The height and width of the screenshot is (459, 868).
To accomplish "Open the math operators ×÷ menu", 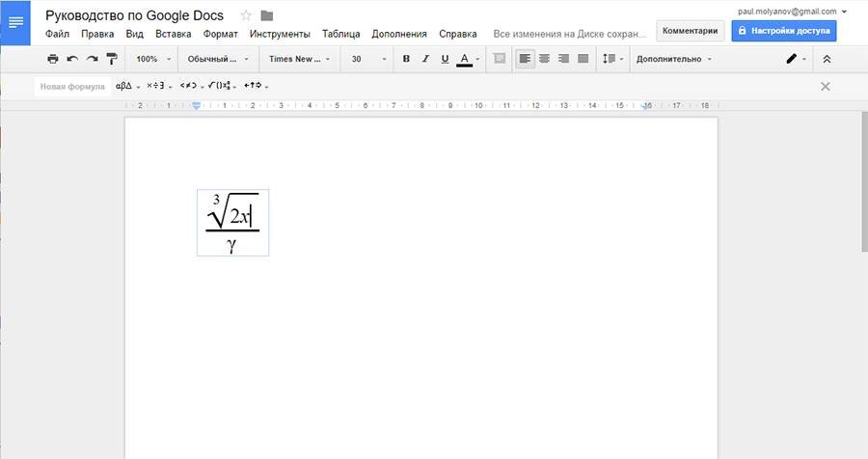I will 159,86.
